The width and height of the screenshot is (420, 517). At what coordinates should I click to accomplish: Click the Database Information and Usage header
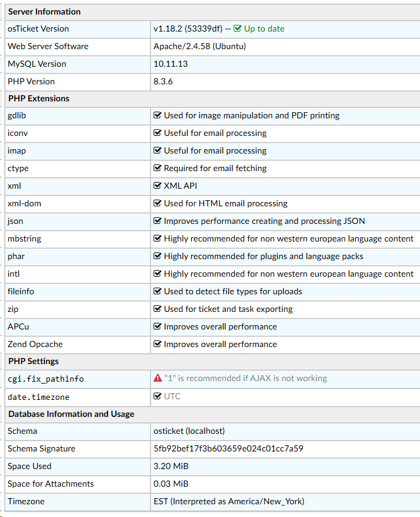tap(71, 414)
